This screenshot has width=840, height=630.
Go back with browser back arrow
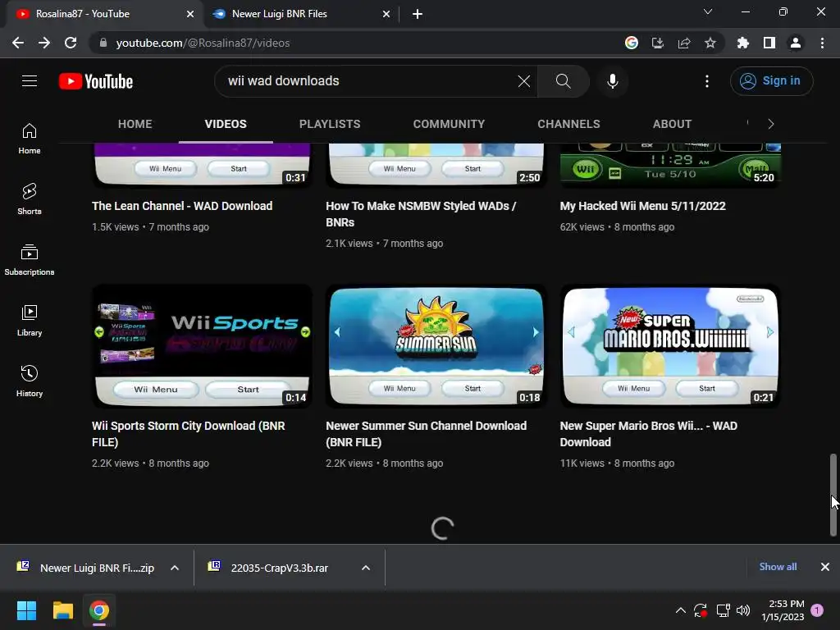pos(18,43)
